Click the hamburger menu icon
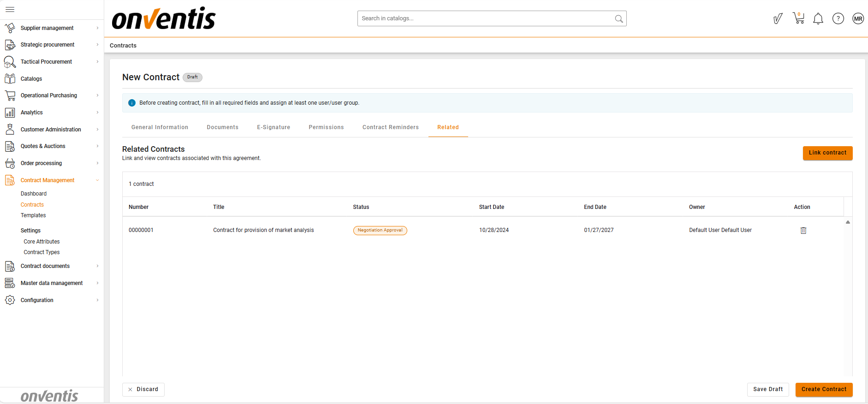The width and height of the screenshot is (868, 404). (10, 9)
